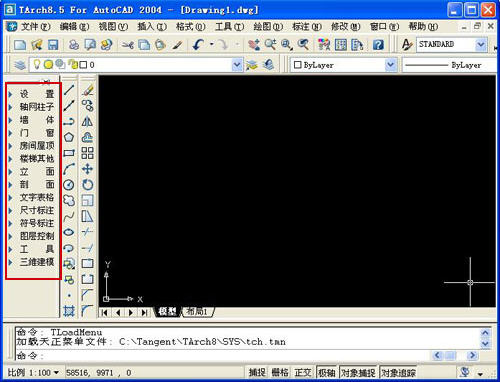Open the layer list dropdown
Screen dimensions: 500x382
point(237,65)
